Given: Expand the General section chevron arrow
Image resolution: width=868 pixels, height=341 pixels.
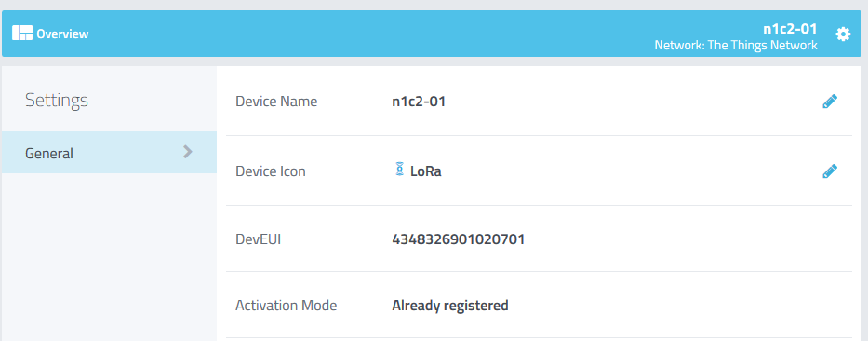Looking at the screenshot, I should [x=188, y=152].
